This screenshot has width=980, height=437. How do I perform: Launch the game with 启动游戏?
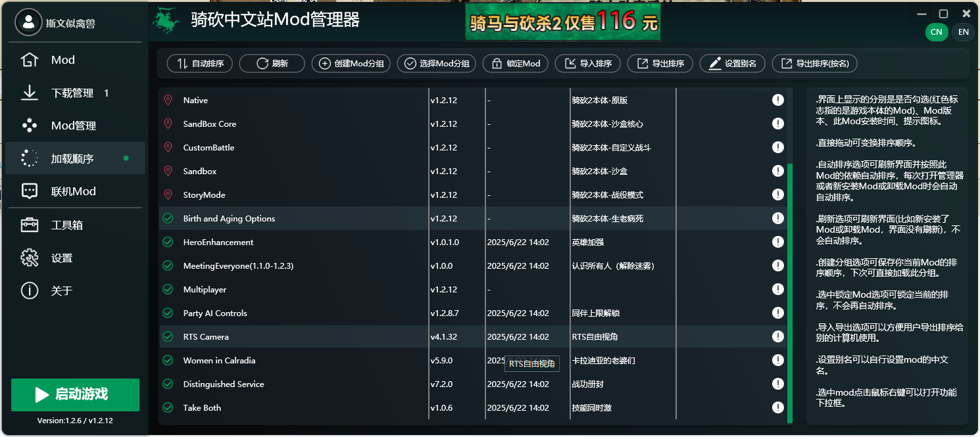tap(75, 394)
